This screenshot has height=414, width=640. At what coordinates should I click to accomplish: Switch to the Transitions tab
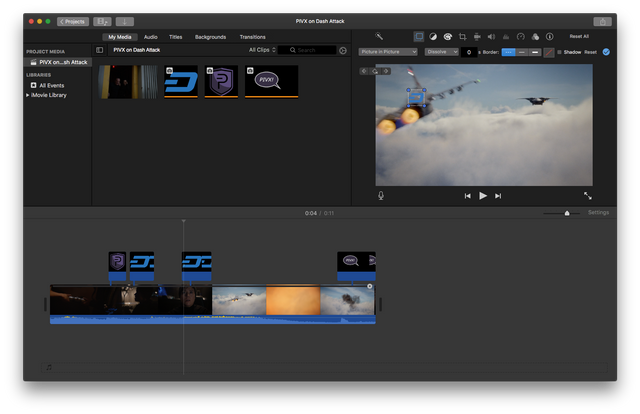tap(252, 36)
